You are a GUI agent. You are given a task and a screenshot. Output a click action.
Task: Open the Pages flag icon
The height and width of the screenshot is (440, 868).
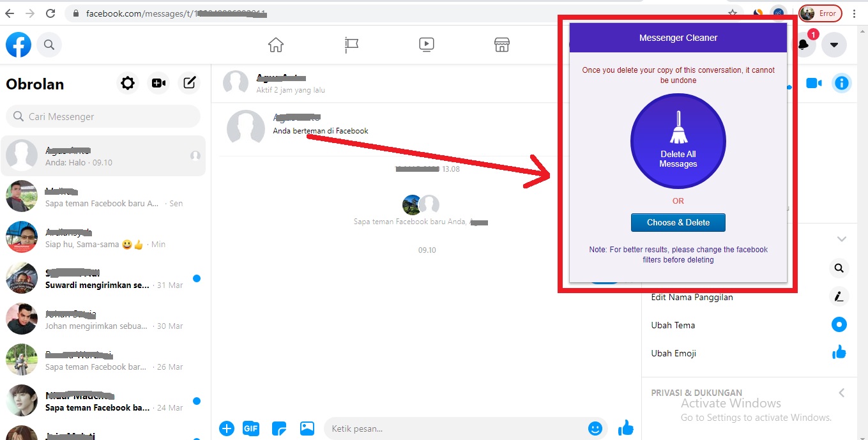(x=351, y=45)
